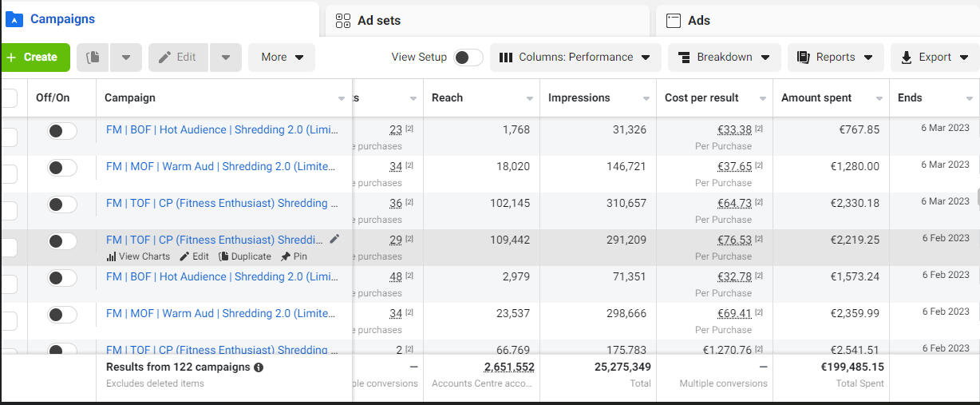Open the Export menu
This screenshot has width=980, height=405.
pyautogui.click(x=934, y=58)
